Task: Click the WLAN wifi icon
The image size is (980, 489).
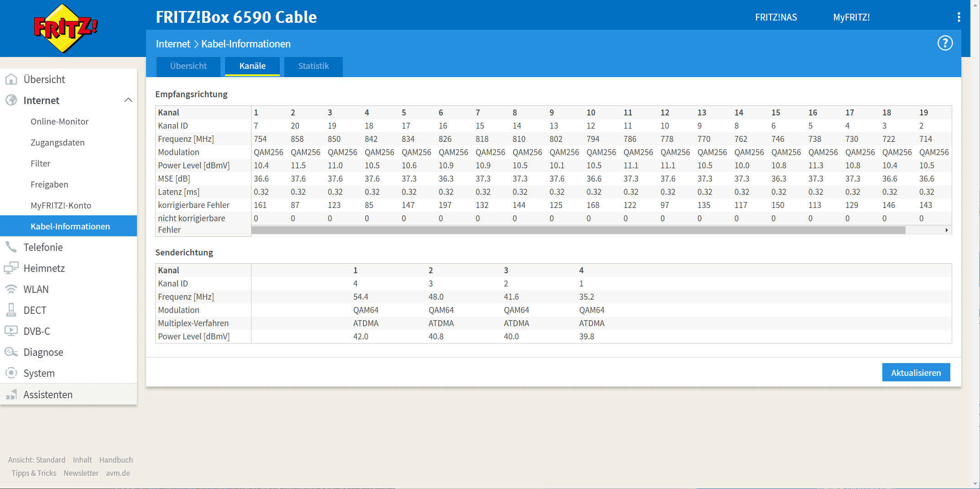Action: (x=11, y=289)
